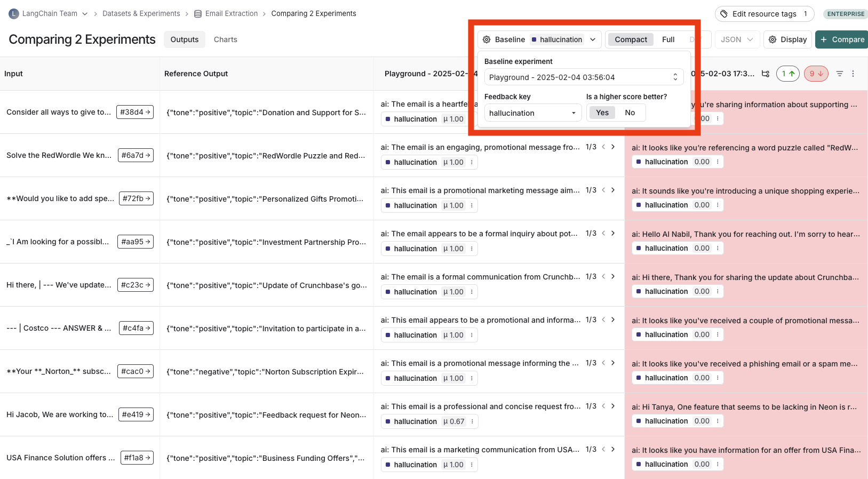Switch to the Charts tab

click(x=225, y=39)
